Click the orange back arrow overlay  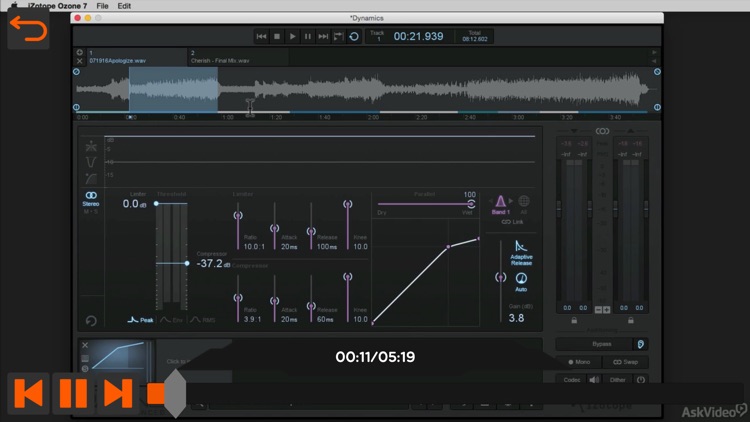pos(28,29)
